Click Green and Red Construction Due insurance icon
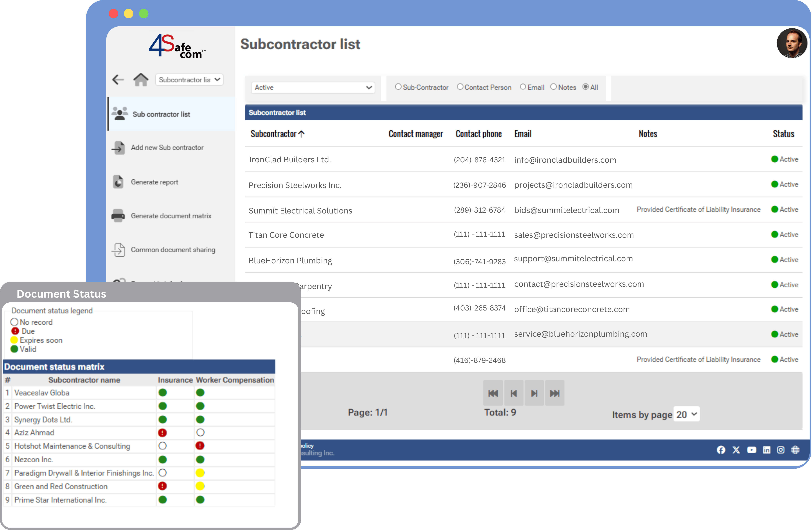 coord(162,486)
